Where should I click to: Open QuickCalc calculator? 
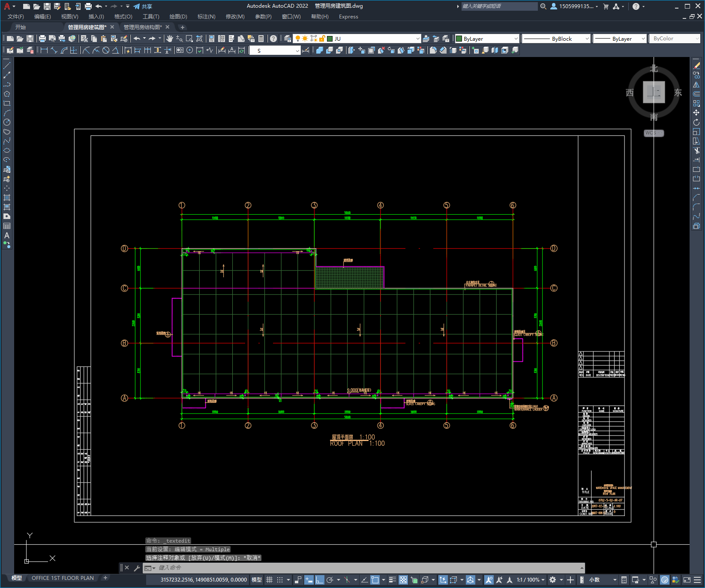pyautogui.click(x=261, y=39)
